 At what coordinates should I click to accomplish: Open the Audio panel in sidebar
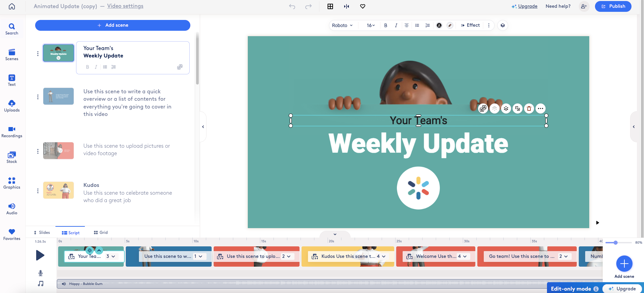tap(12, 209)
